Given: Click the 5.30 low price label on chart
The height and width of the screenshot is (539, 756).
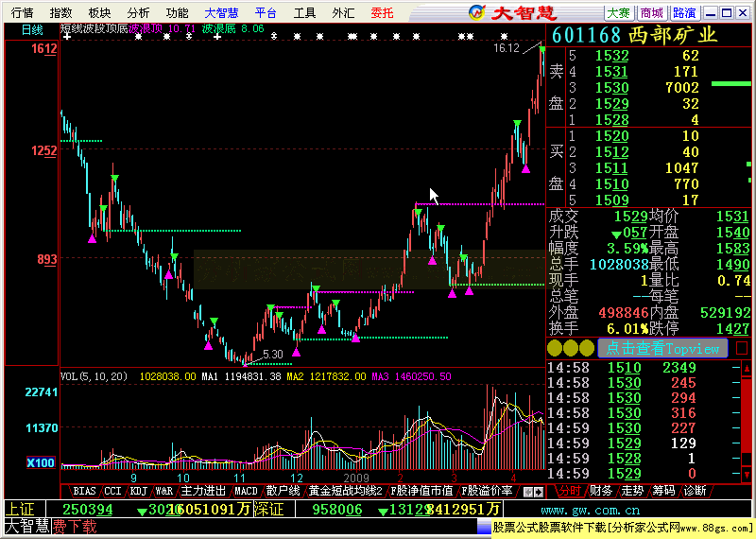Looking at the screenshot, I should pos(273,355).
